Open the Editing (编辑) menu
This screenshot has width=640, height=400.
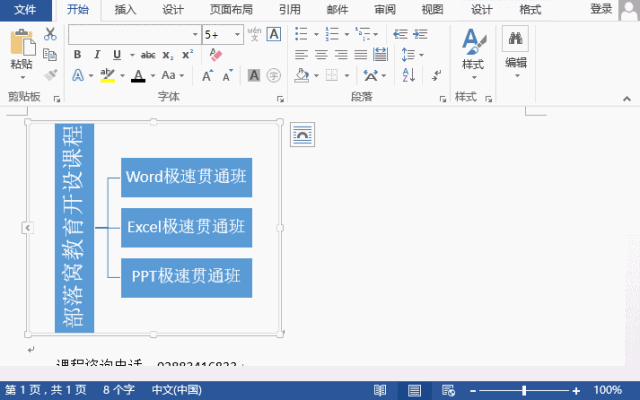pyautogui.click(x=516, y=53)
